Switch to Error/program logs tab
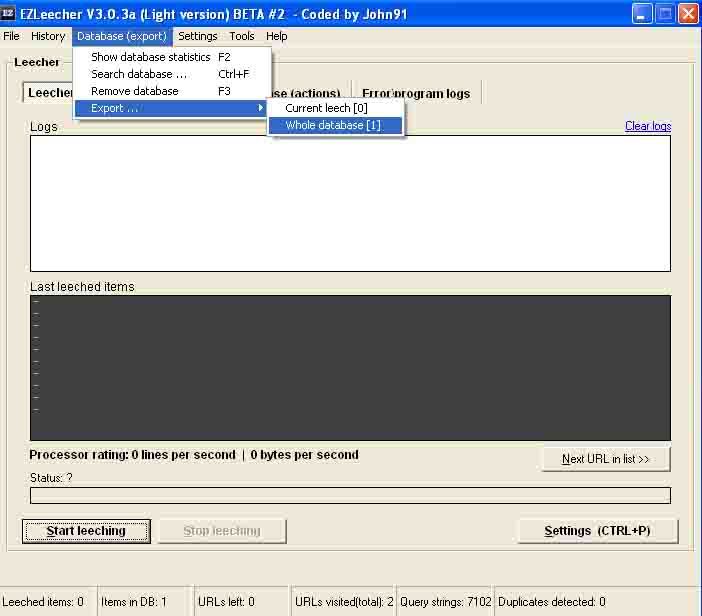This screenshot has width=702, height=616. 416,94
